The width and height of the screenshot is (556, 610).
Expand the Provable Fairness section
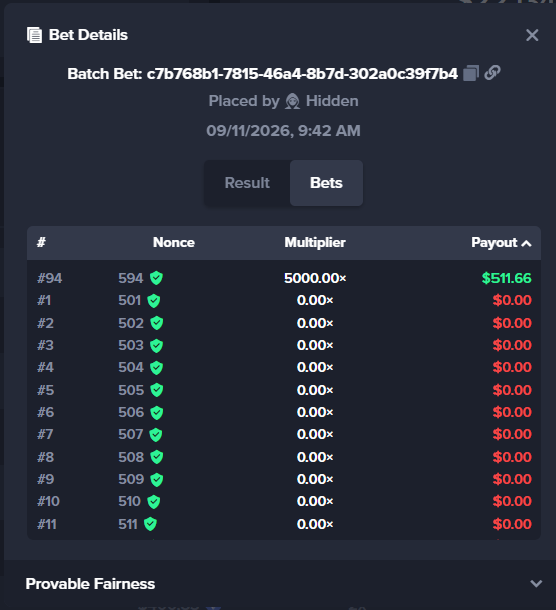point(536,584)
